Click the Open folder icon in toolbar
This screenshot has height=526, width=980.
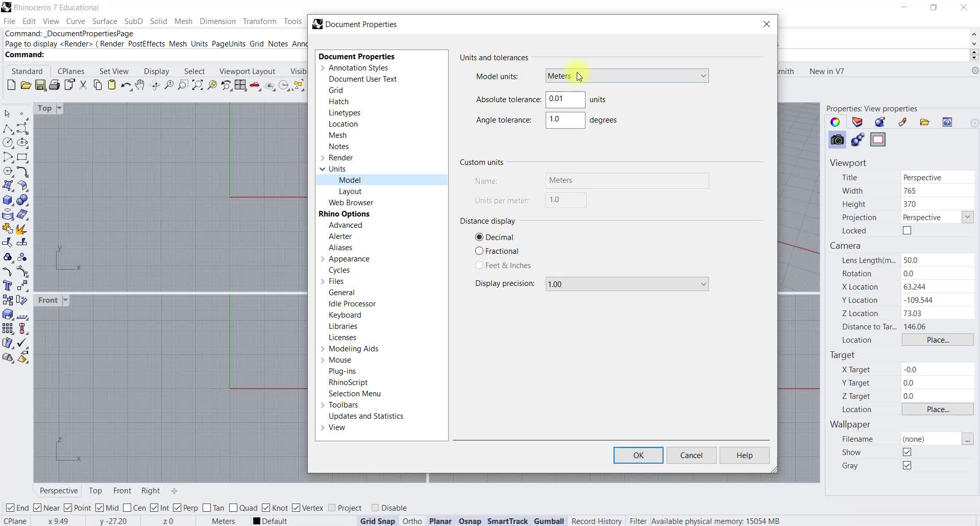tap(26, 85)
